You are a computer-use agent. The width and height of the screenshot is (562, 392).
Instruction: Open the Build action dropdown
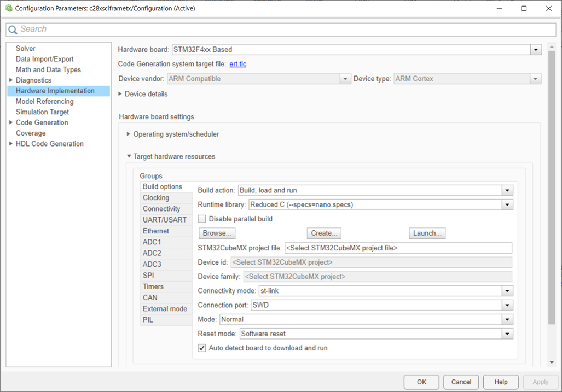pyautogui.click(x=507, y=191)
